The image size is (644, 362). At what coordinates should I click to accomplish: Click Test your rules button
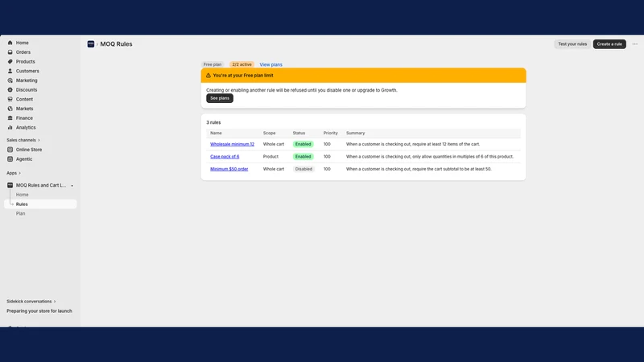pyautogui.click(x=572, y=44)
